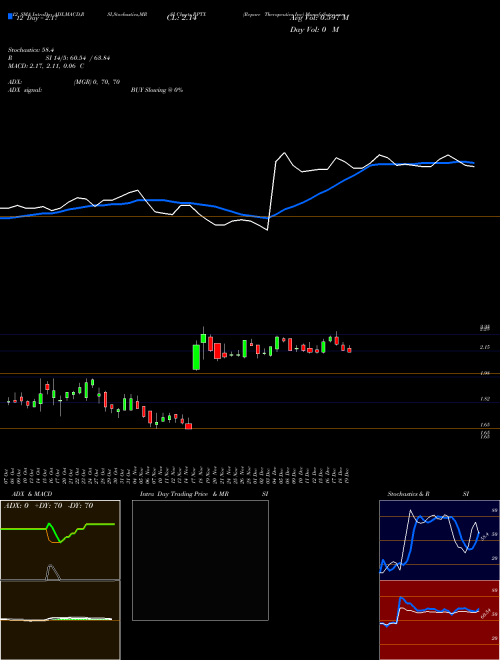
Task: Click the 1.82 price axis label
Action: pos(484,399)
